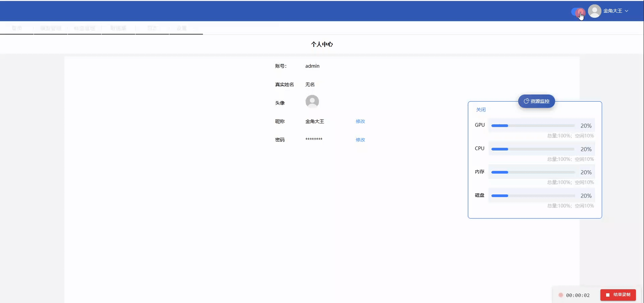Click the user avatar in the top bar

595,11
